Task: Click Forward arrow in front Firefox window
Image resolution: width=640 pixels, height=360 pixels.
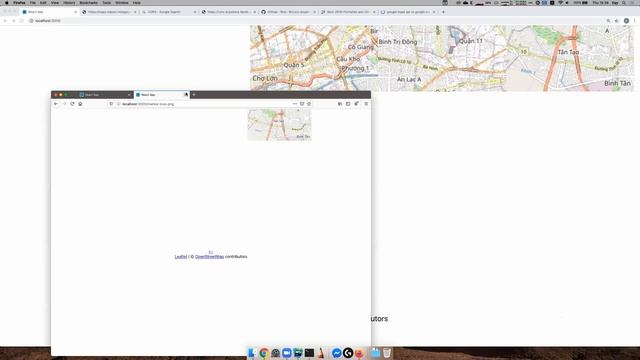Action: coord(64,104)
